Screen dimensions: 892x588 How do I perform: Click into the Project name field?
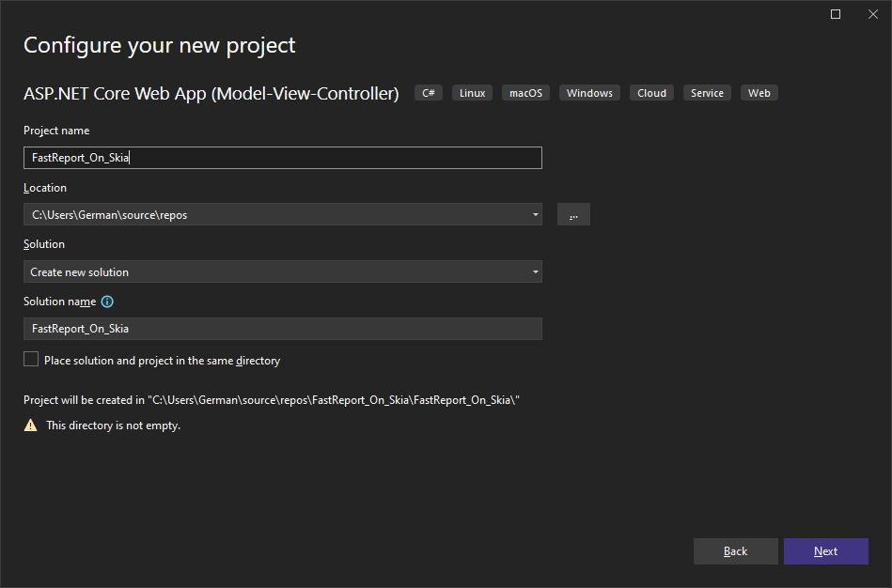click(282, 159)
